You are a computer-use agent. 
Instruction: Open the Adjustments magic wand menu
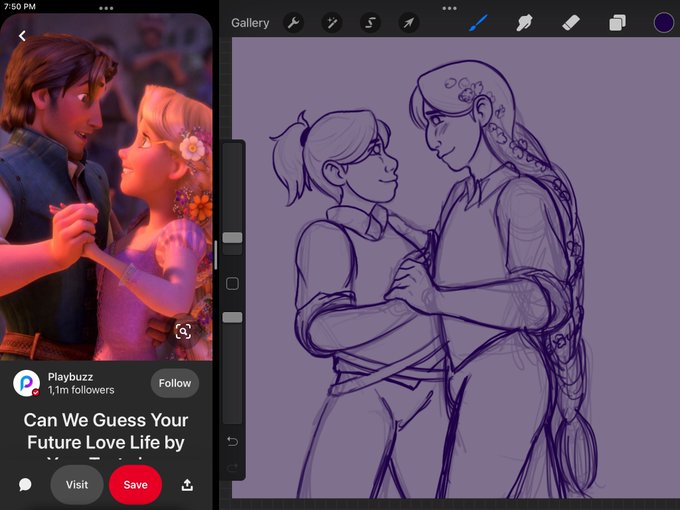pyautogui.click(x=332, y=23)
